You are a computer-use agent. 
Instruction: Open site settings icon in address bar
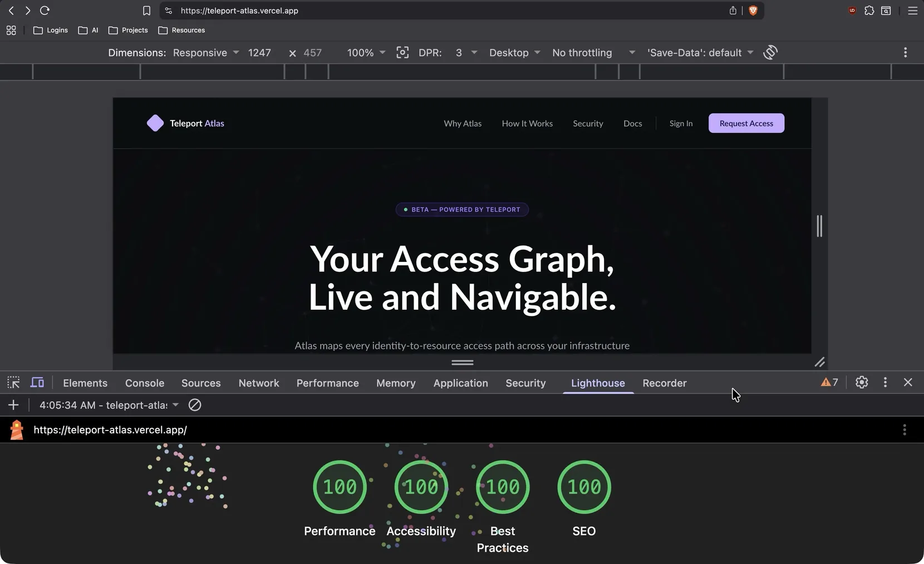click(169, 11)
